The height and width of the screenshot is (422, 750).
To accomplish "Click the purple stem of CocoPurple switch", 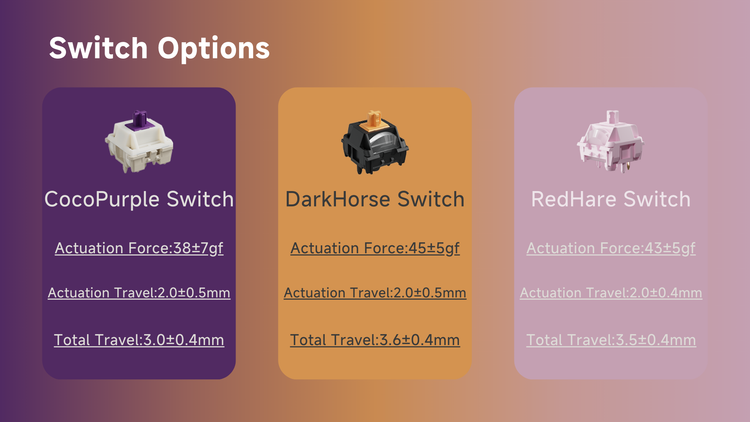I will (139, 119).
